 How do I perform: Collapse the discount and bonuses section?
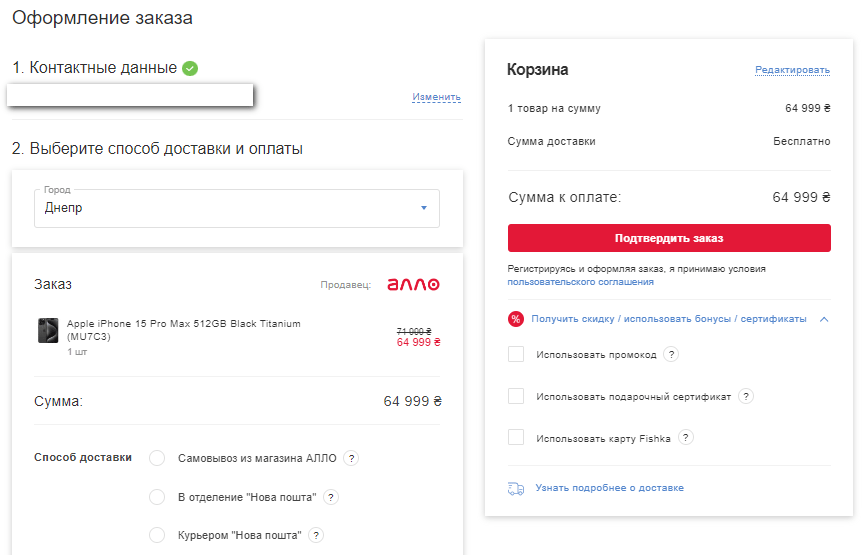823,319
